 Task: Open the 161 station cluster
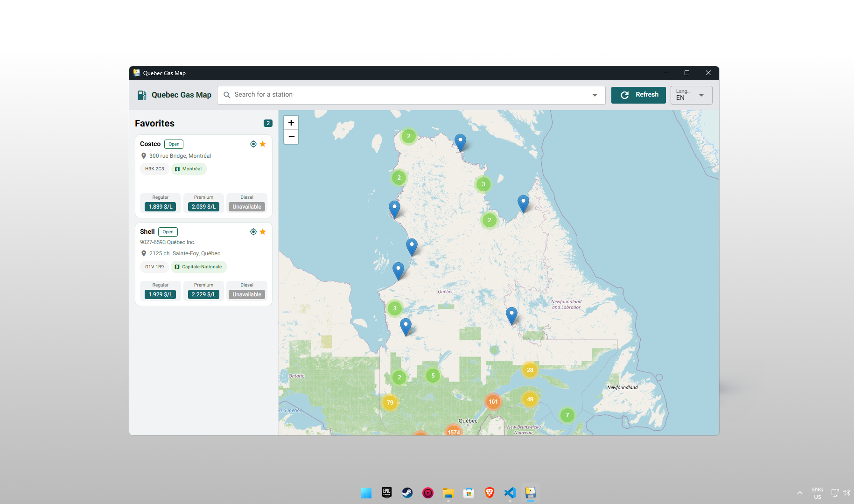pyautogui.click(x=493, y=402)
